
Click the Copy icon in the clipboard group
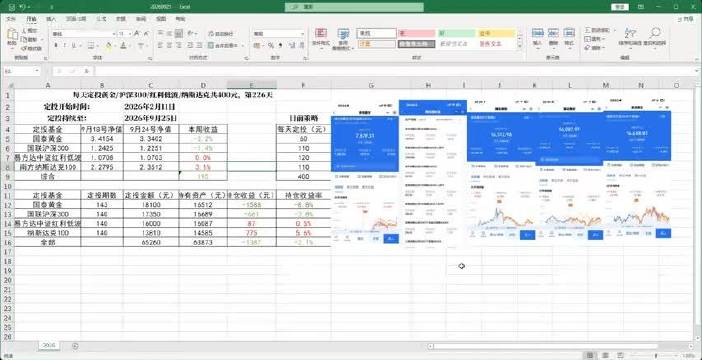click(23, 39)
